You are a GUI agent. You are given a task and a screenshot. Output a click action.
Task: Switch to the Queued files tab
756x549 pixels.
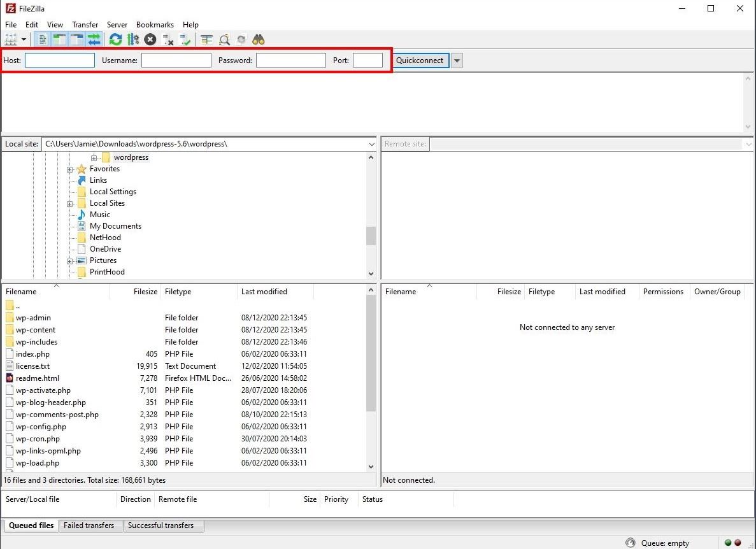pyautogui.click(x=31, y=525)
